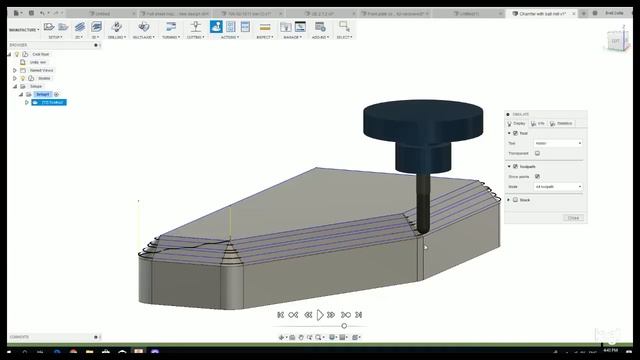Open the Tool Library icon in Manage
Viewport: 640px width, 360px height.
pos(285,27)
